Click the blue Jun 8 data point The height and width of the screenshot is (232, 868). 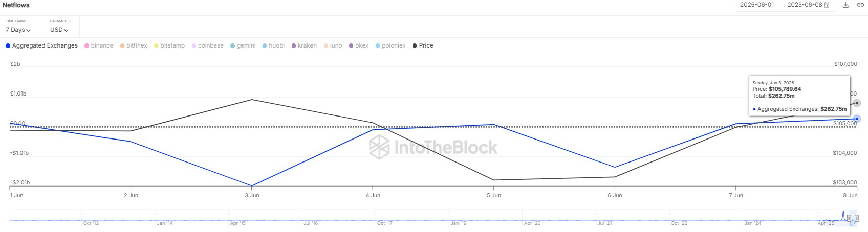857,119
